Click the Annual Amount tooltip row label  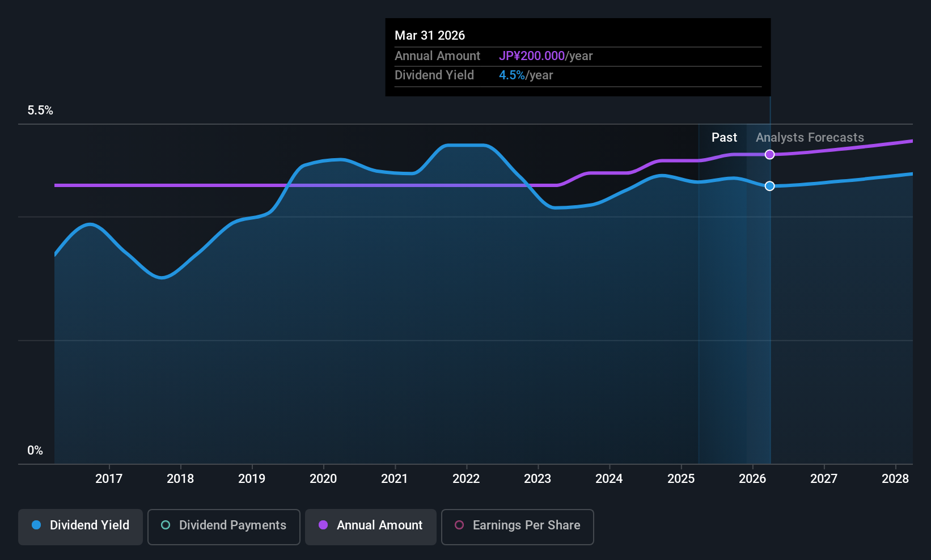(x=437, y=56)
